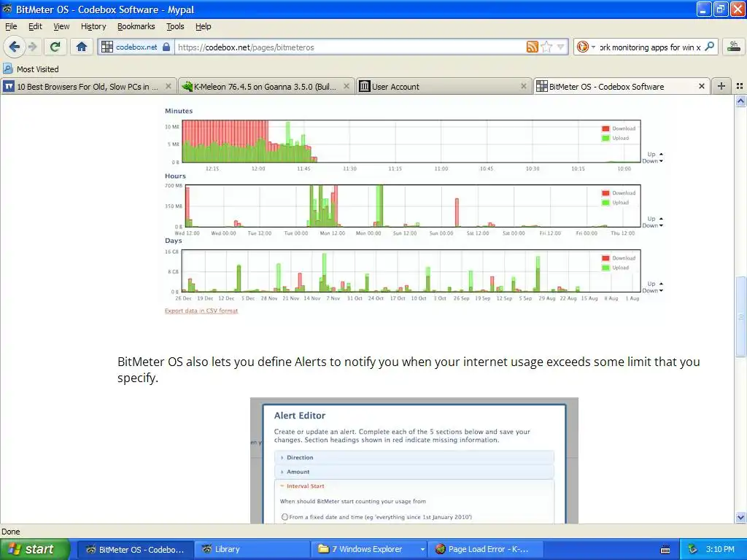Switch to User Account tab
The image size is (747, 560).
pyautogui.click(x=444, y=86)
